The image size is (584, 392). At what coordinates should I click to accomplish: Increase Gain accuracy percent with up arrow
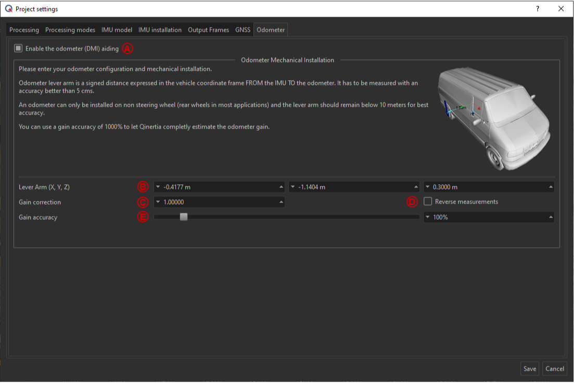[x=551, y=217]
